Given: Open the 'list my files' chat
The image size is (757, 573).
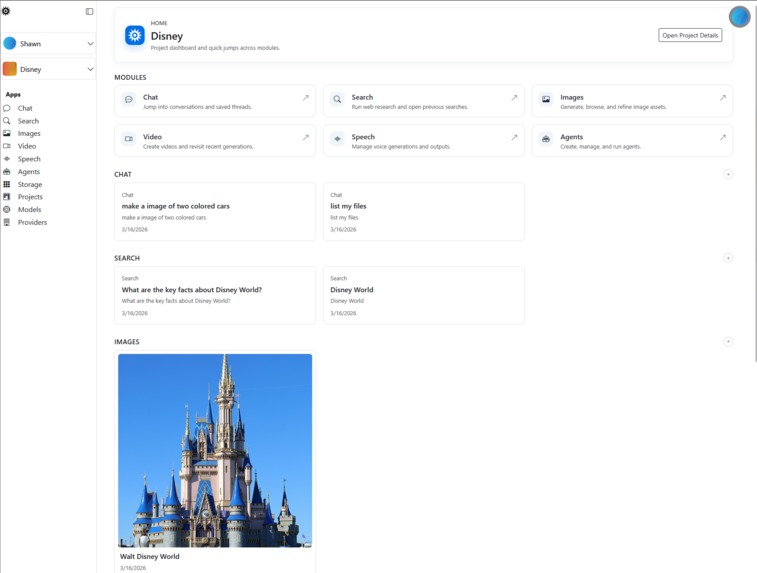Looking at the screenshot, I should [423, 211].
